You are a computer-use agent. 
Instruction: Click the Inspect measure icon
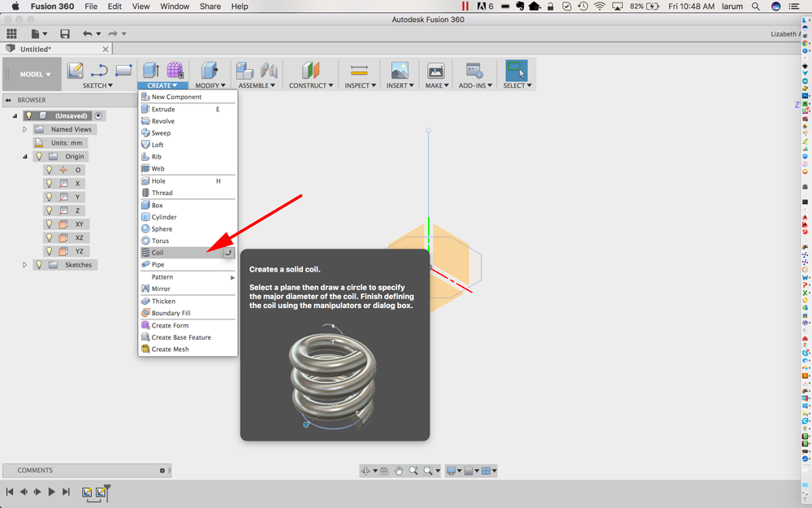[x=359, y=70]
